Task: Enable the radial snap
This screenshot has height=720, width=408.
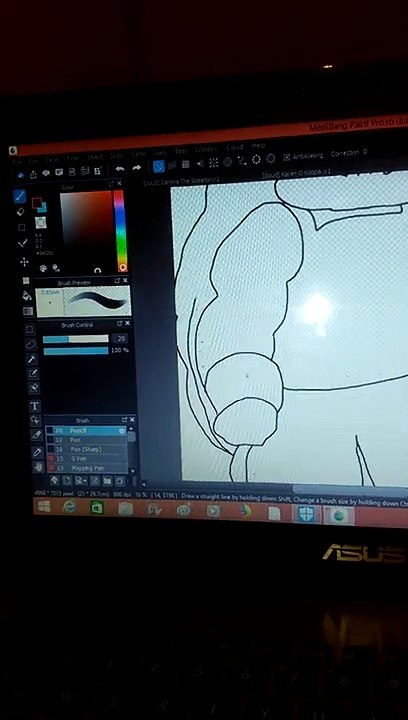Action: click(x=213, y=162)
